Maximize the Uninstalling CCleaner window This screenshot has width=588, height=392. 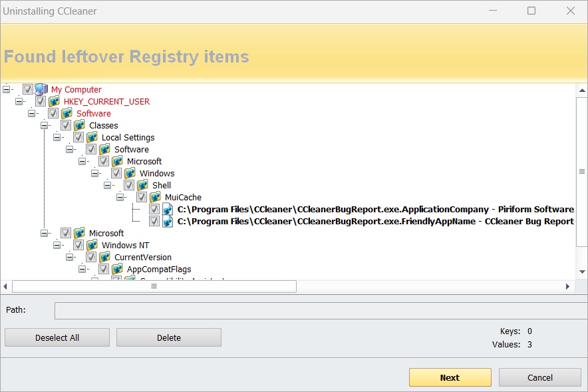[x=531, y=11]
